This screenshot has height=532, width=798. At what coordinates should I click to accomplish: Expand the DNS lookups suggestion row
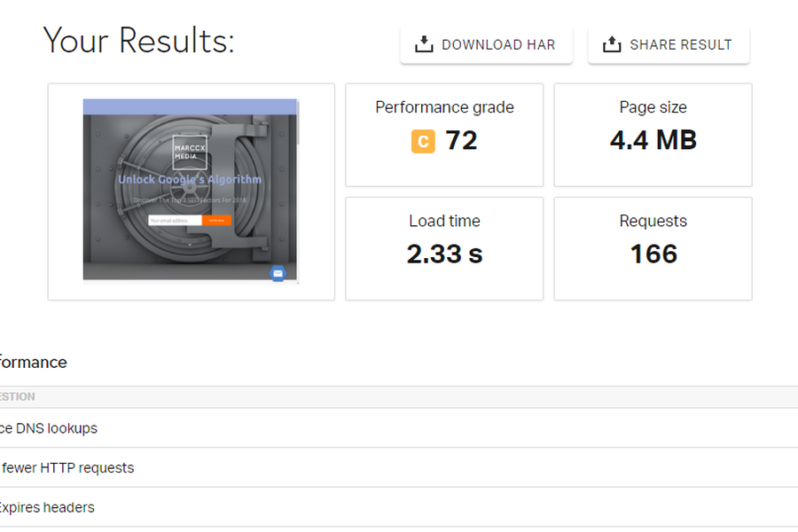point(49,428)
